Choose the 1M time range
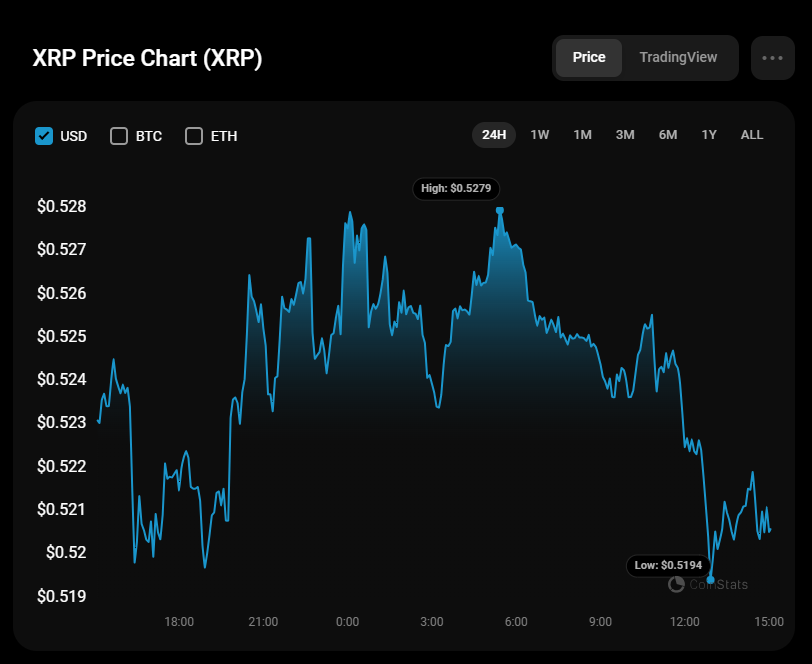The width and height of the screenshot is (812, 664). click(583, 135)
